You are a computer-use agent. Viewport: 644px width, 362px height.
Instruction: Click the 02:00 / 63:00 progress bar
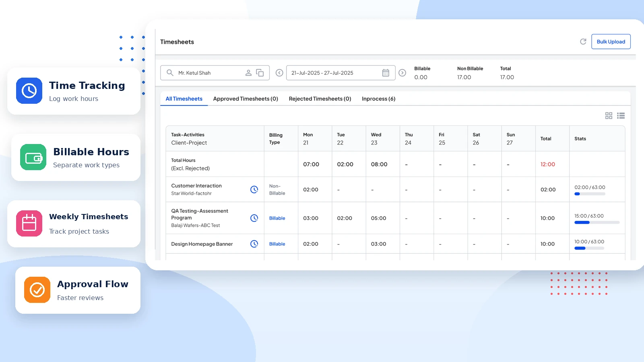tap(590, 194)
